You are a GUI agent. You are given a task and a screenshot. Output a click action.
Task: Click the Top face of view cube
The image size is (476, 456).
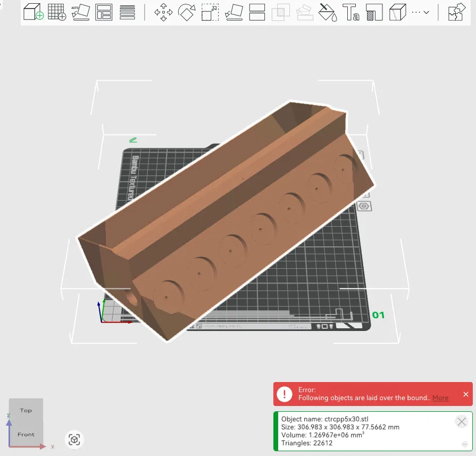click(26, 410)
